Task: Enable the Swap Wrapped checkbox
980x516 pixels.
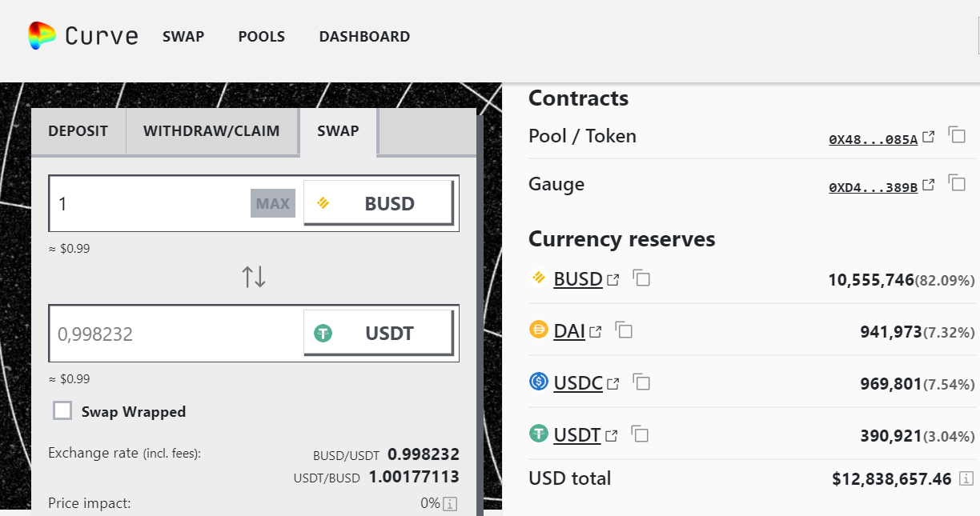Action: pos(62,411)
